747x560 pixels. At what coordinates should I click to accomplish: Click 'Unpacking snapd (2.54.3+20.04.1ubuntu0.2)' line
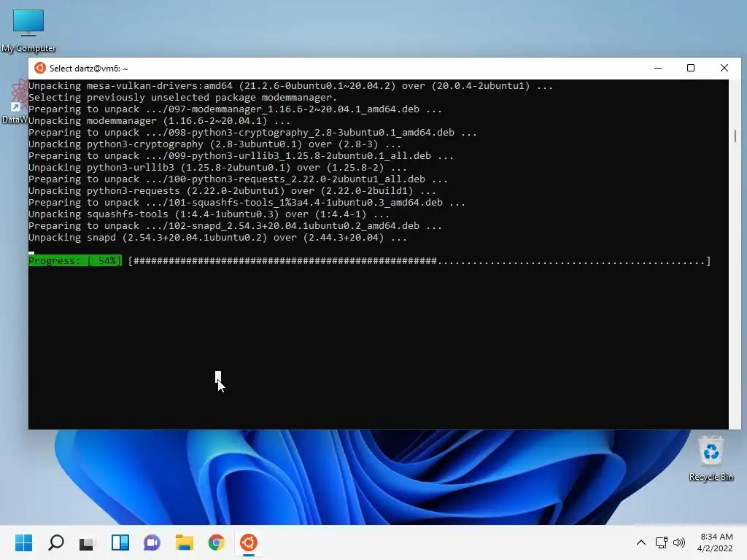coord(217,238)
